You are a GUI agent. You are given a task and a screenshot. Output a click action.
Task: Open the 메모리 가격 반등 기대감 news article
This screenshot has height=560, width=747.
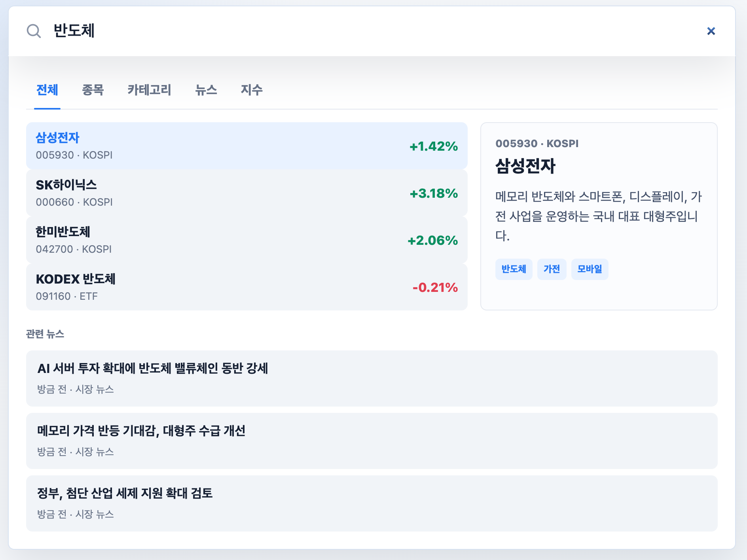tap(372, 441)
